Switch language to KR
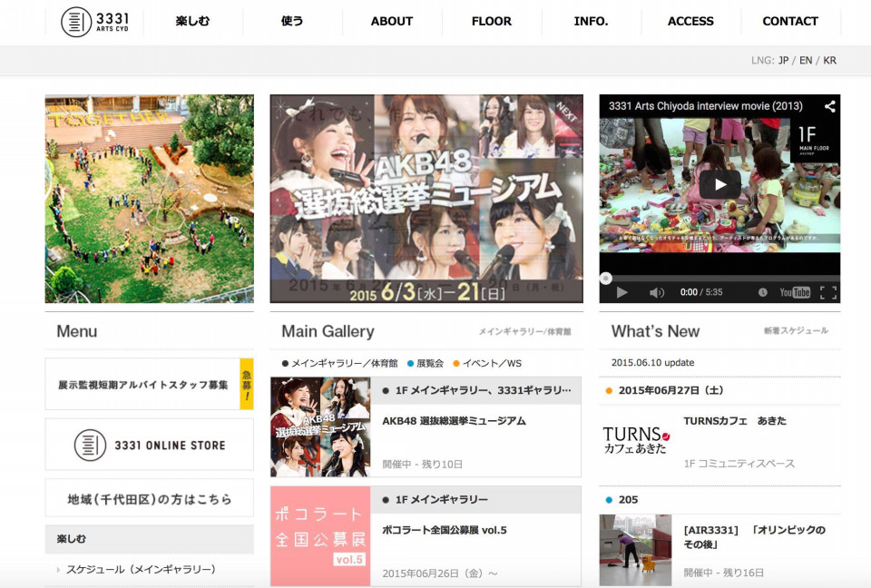The image size is (871, 588). point(829,61)
